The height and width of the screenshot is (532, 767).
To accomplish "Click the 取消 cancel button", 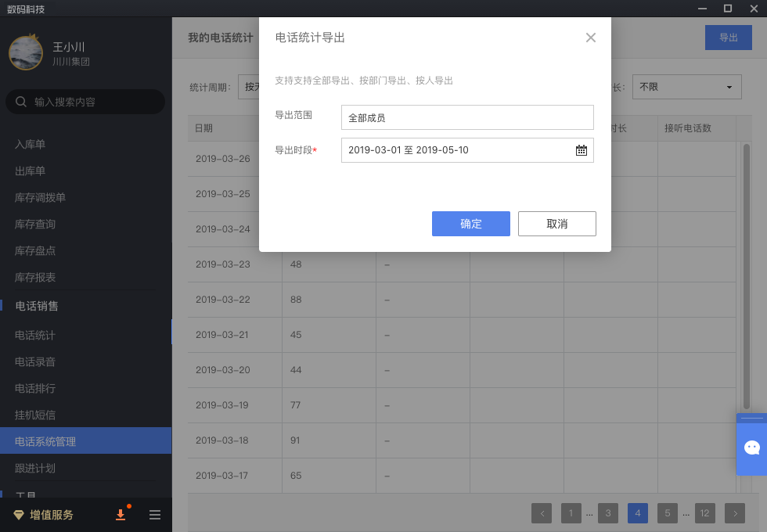I will pyautogui.click(x=557, y=224).
